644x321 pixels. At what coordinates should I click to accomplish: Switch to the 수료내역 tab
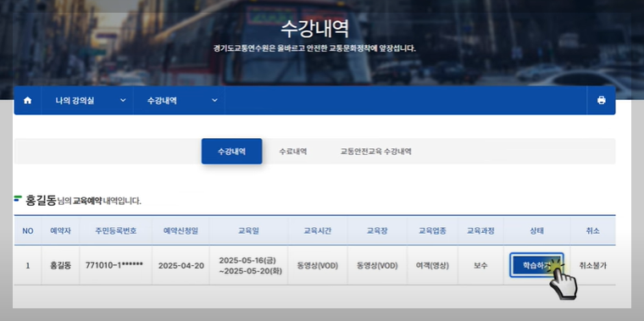(x=293, y=151)
